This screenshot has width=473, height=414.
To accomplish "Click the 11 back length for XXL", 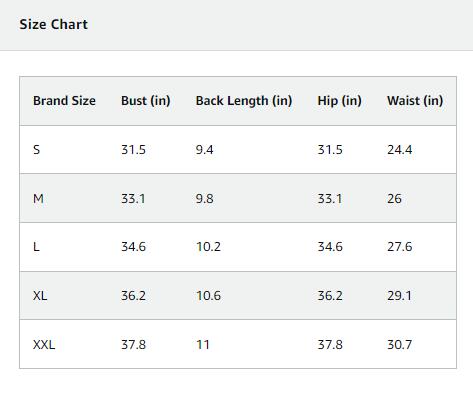I will pyautogui.click(x=203, y=345).
